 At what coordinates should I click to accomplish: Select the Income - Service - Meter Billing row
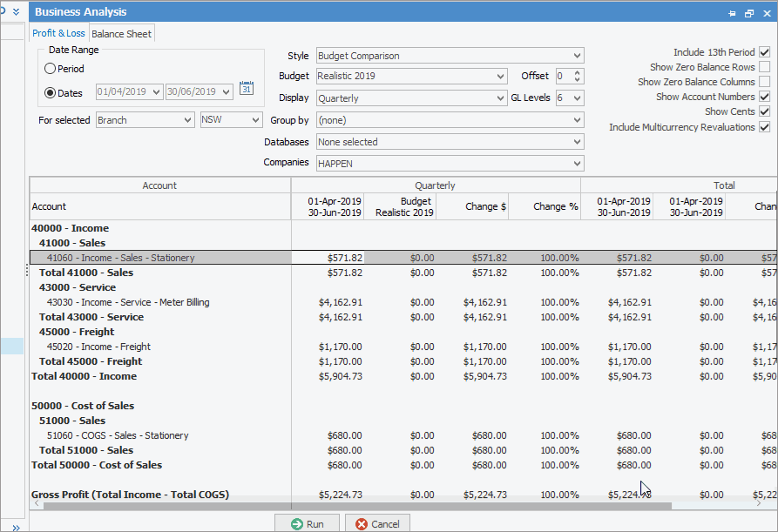pyautogui.click(x=128, y=302)
